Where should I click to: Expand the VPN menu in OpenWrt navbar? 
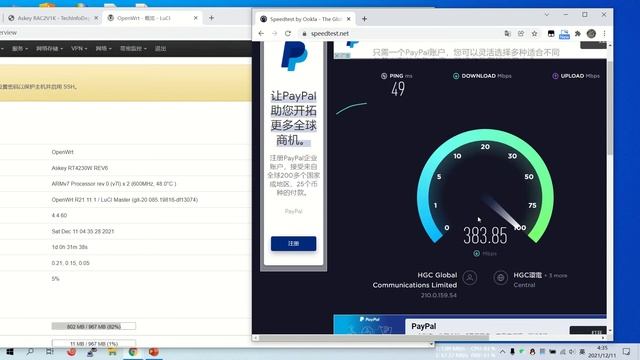pyautogui.click(x=79, y=49)
